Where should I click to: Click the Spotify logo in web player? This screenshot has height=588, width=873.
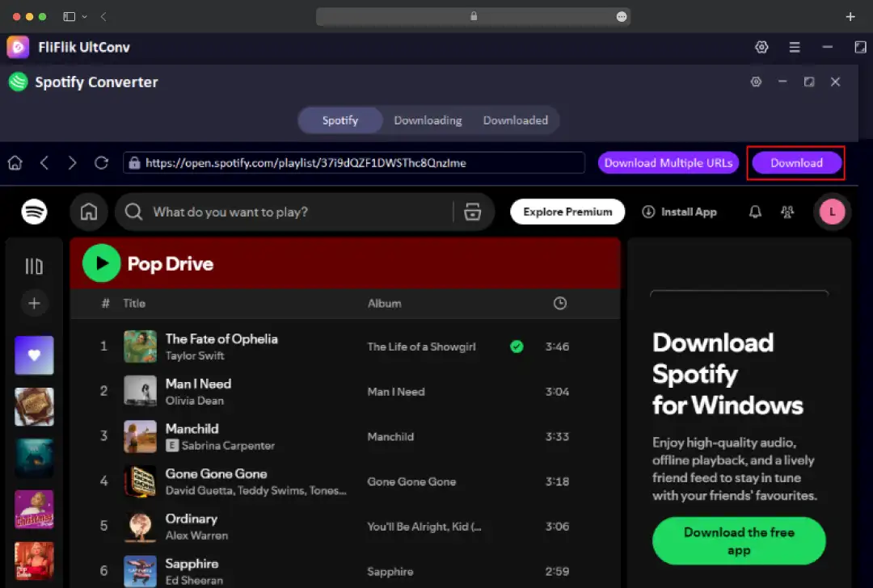click(34, 212)
